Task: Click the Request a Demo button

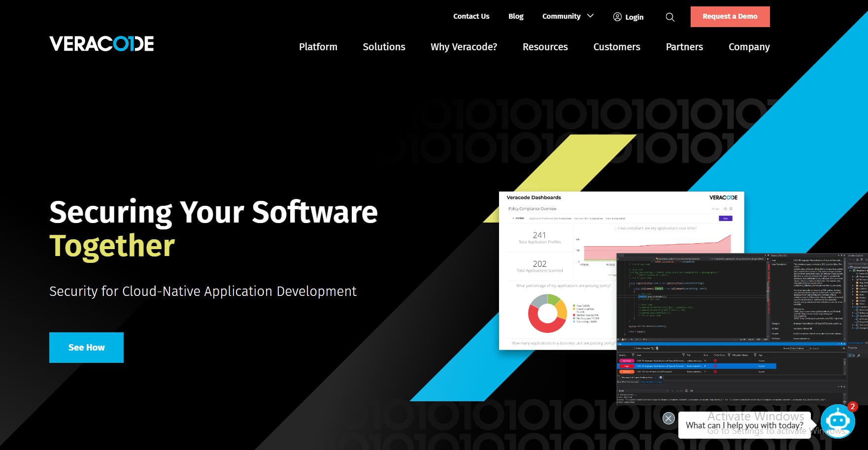Action: click(x=730, y=16)
